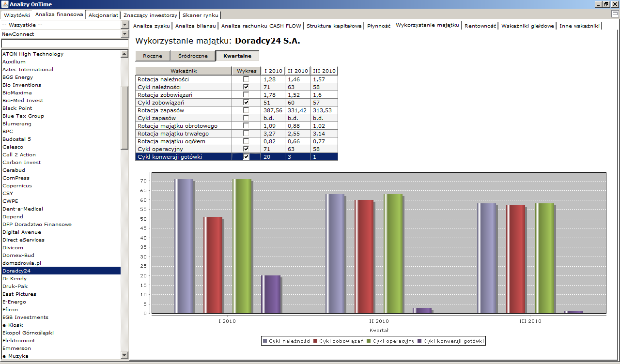Click scroll-up arrow of company list
The height and width of the screenshot is (364, 620).
[124, 54]
